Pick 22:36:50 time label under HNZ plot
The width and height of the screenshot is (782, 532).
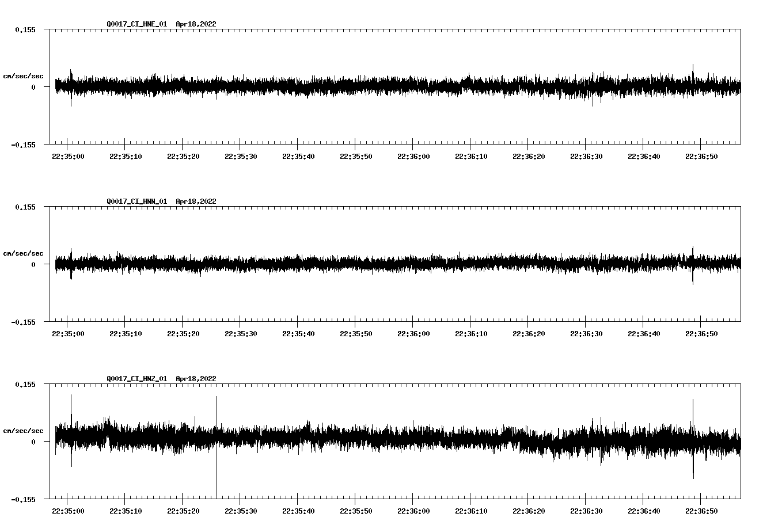point(701,511)
